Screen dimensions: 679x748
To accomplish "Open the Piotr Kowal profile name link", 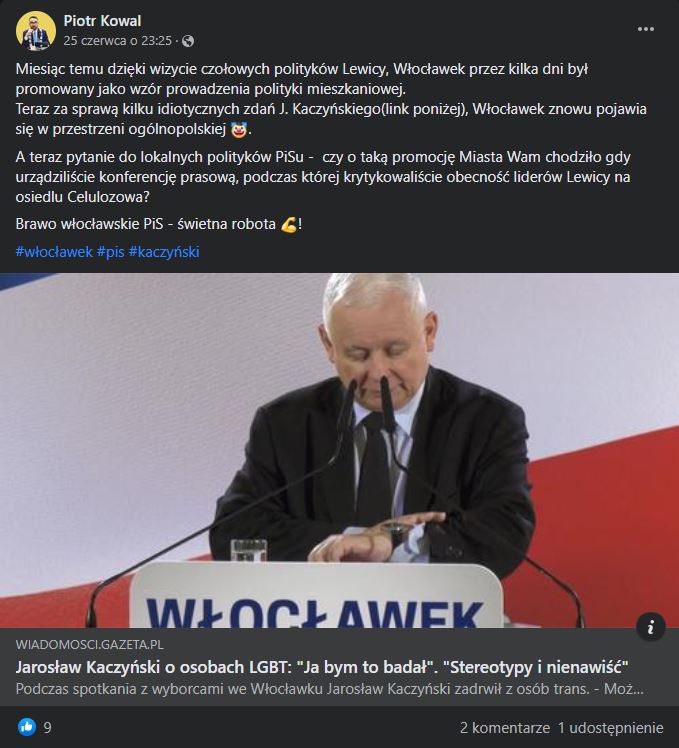I will coord(102,21).
